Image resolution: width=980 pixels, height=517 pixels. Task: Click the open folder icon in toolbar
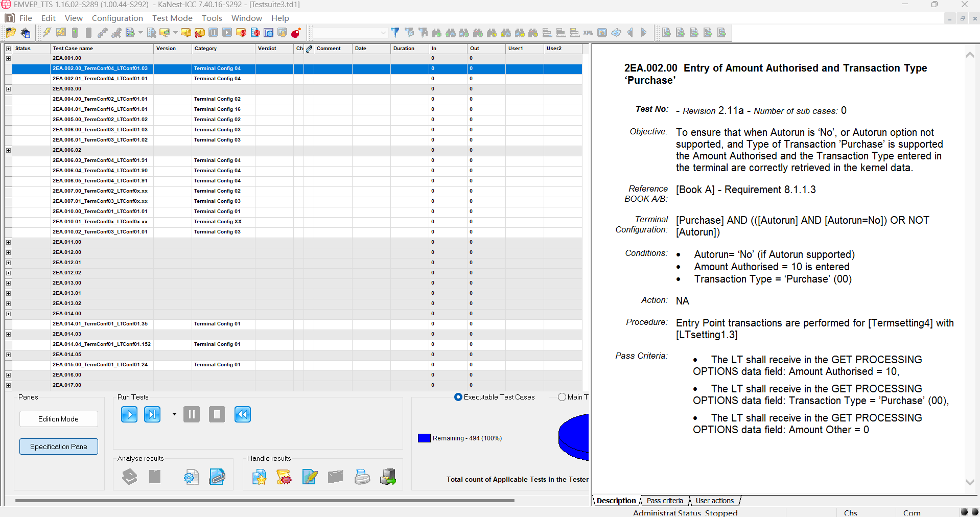11,33
